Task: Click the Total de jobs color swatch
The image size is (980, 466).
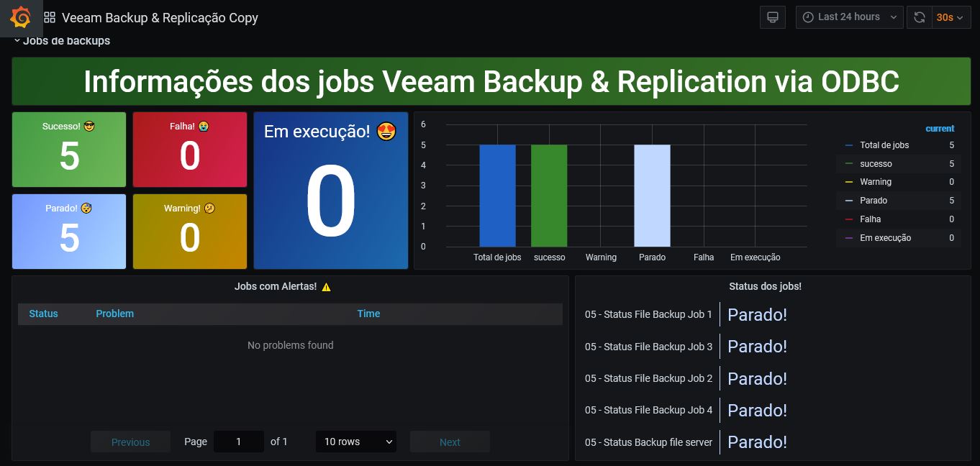Action: pos(849,145)
